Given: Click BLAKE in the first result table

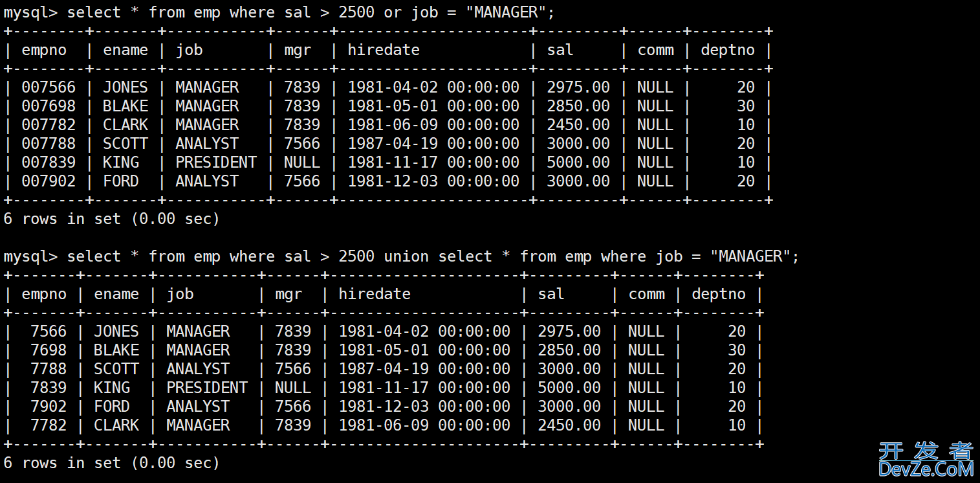Looking at the screenshot, I should 125,106.
